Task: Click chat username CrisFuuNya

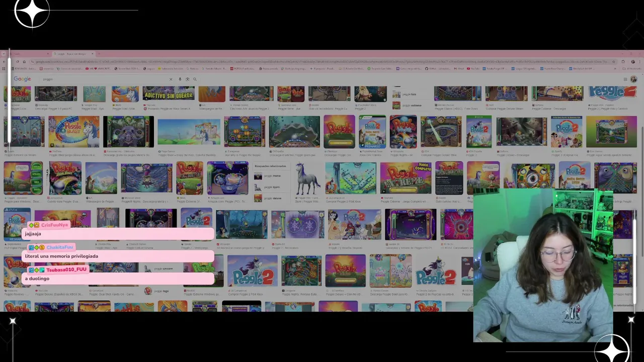Action: click(54, 225)
